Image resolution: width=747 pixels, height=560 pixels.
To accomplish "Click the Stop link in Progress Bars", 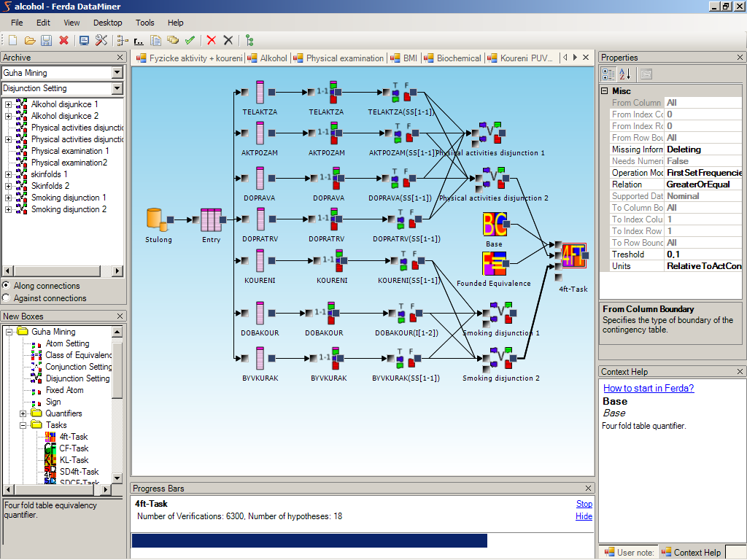I will [584, 504].
